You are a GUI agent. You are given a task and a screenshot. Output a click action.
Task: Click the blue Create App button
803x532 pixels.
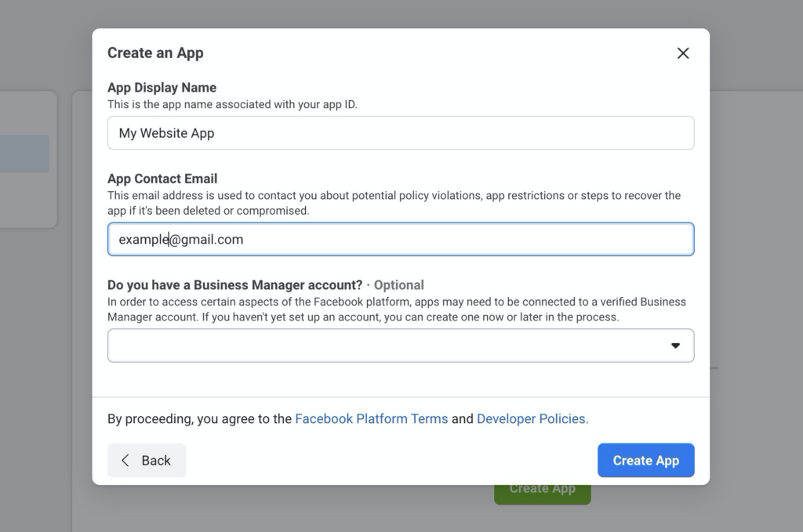coord(645,461)
